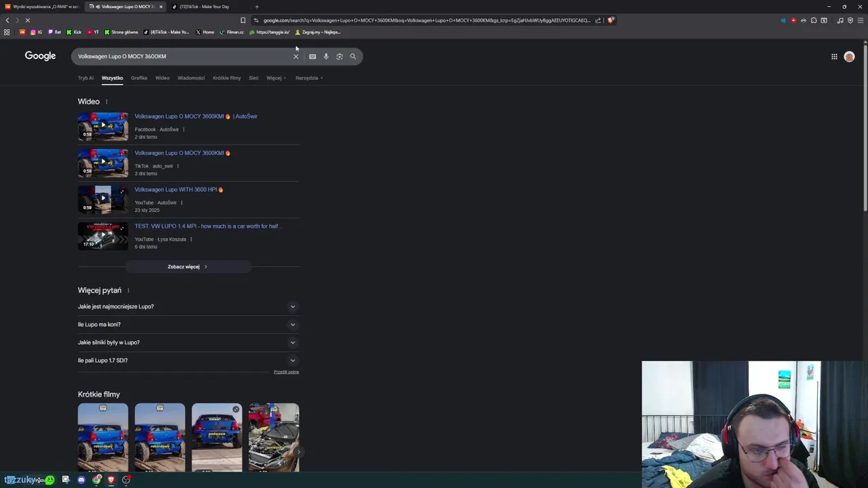Image resolution: width=868 pixels, height=488 pixels.
Task: Close the Volkswagen Lupo tab
Action: 161,7
